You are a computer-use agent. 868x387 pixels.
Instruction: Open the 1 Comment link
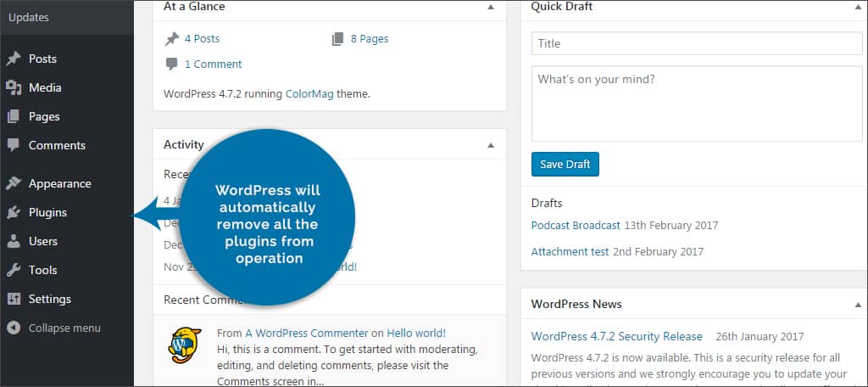point(213,64)
